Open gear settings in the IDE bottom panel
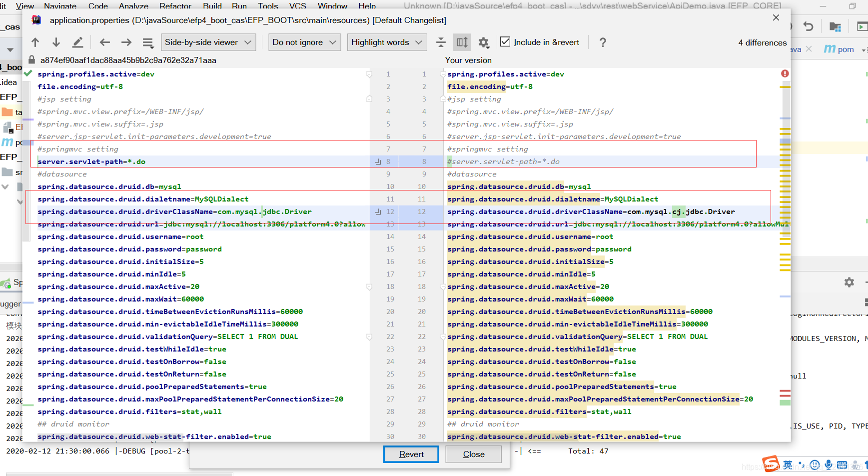The image size is (868, 476). click(849, 282)
